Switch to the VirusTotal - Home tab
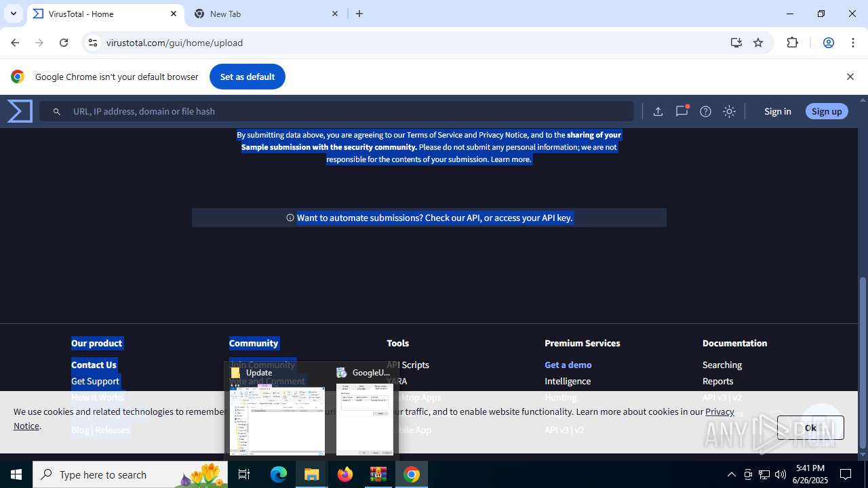The image size is (868, 488). point(105,14)
